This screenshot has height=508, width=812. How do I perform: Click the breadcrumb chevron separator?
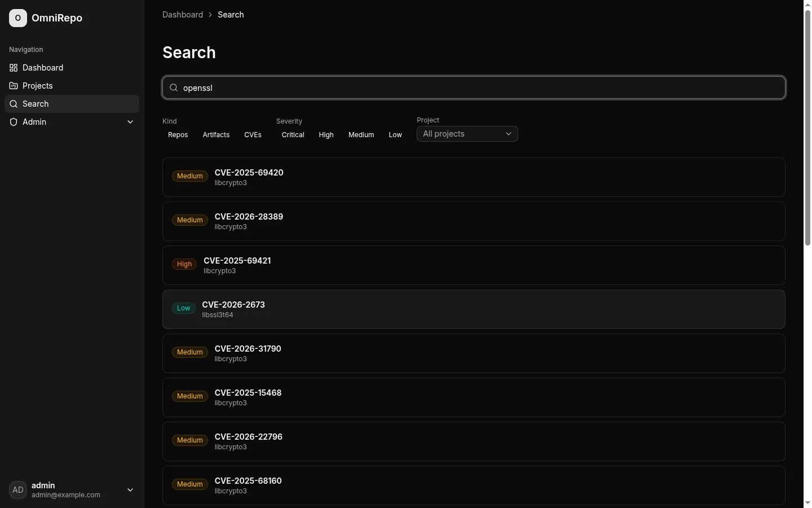[210, 15]
